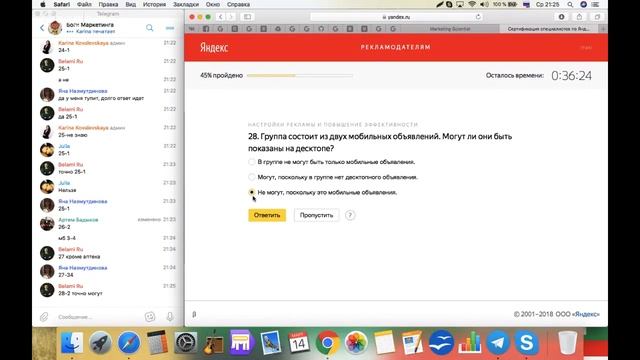640x360 pixels.
Task: Open the Яндекс footer link
Action: (587, 314)
